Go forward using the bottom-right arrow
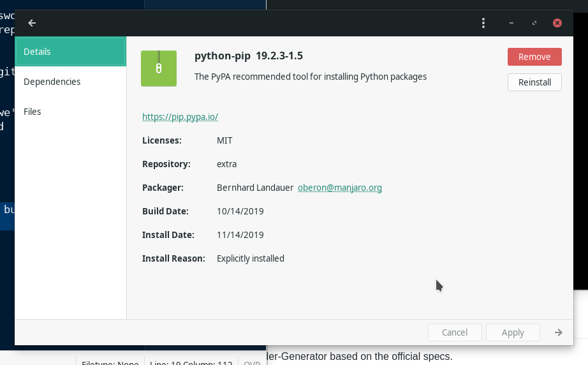 (x=559, y=332)
